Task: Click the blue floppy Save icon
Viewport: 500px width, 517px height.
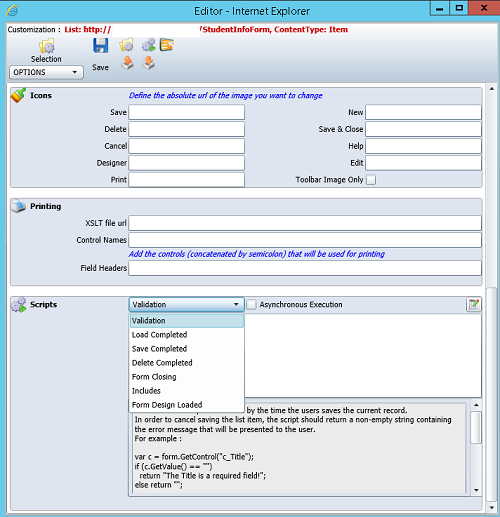Action: pos(100,45)
